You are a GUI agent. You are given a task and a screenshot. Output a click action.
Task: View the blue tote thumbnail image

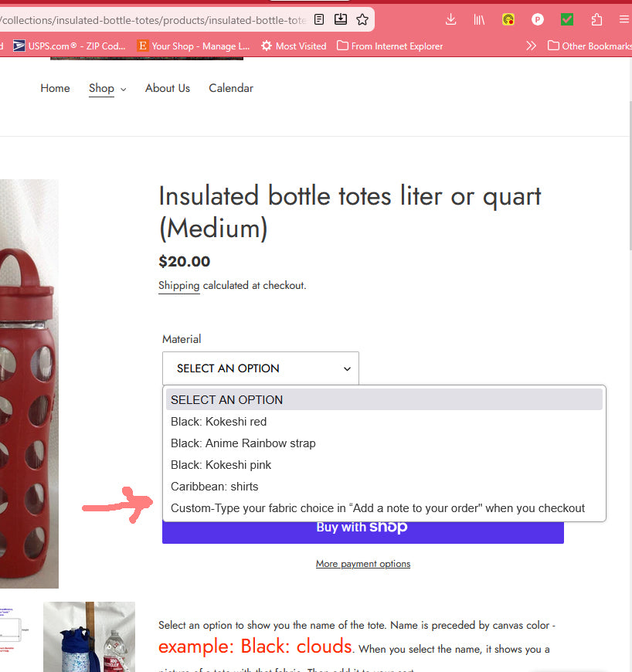(x=89, y=637)
